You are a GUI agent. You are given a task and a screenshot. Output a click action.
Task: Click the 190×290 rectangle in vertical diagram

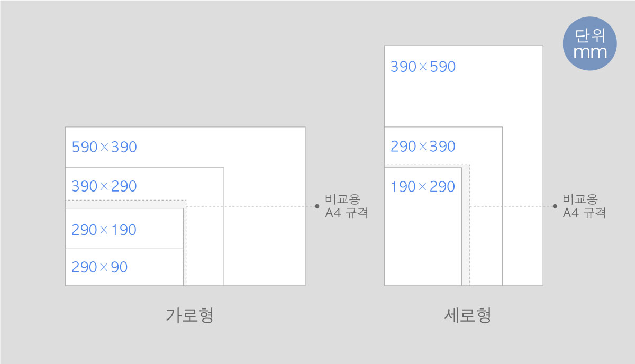pyautogui.click(x=423, y=226)
